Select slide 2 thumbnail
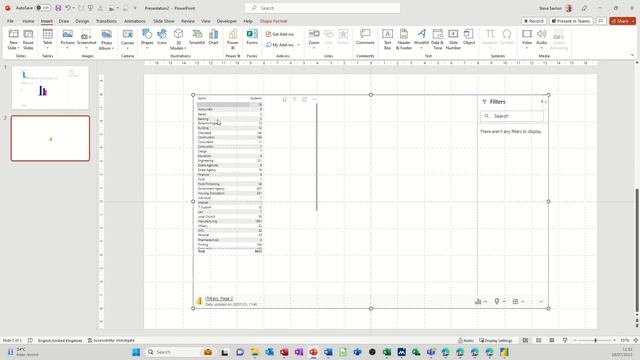The image size is (640, 360). click(x=50, y=138)
